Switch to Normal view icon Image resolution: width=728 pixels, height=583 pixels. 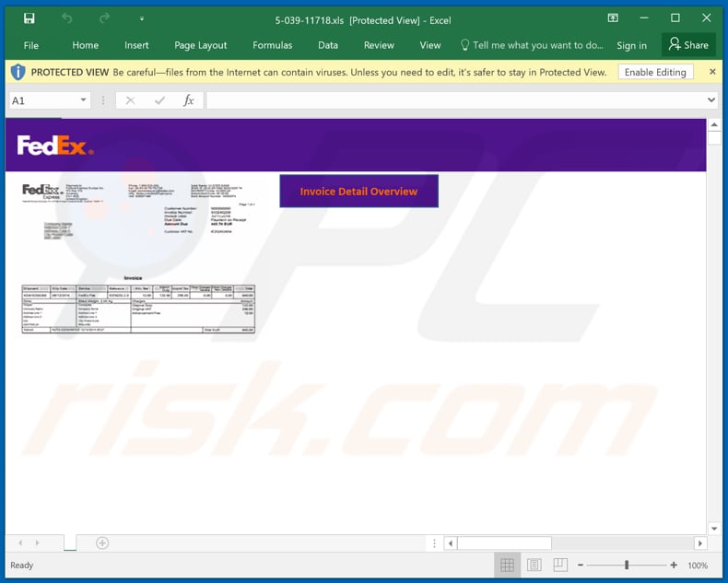[x=507, y=565]
